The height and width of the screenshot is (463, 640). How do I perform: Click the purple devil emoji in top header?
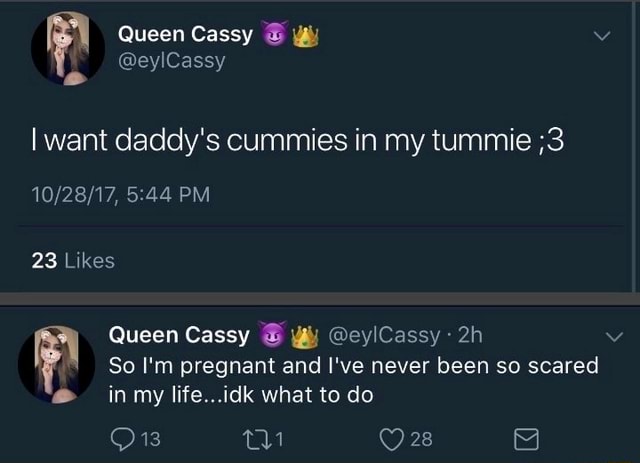pyautogui.click(x=273, y=35)
